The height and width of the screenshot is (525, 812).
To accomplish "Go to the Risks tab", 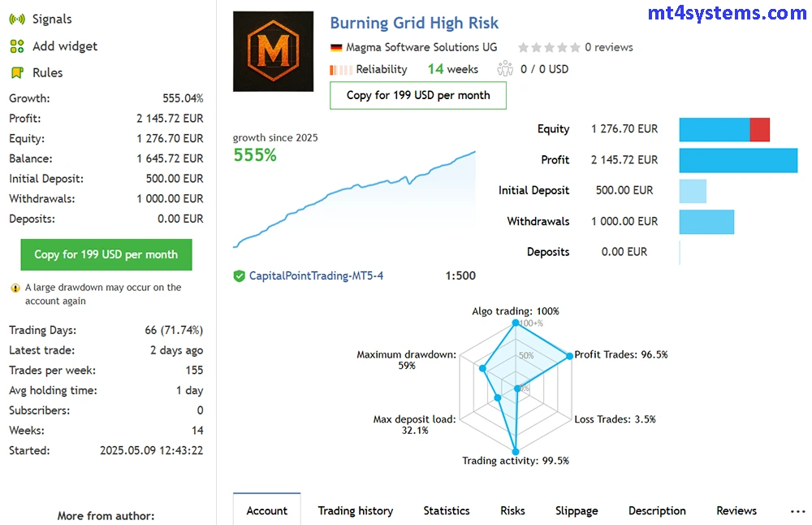I will [512, 511].
